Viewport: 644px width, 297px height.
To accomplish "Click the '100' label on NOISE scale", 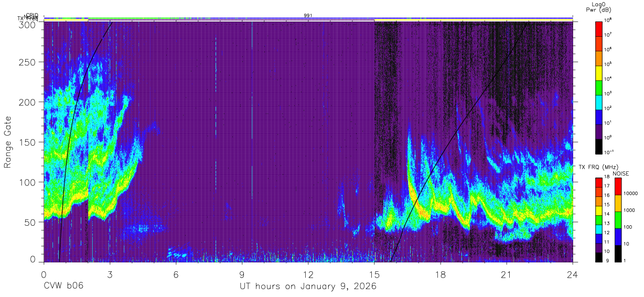I will 628,227.
